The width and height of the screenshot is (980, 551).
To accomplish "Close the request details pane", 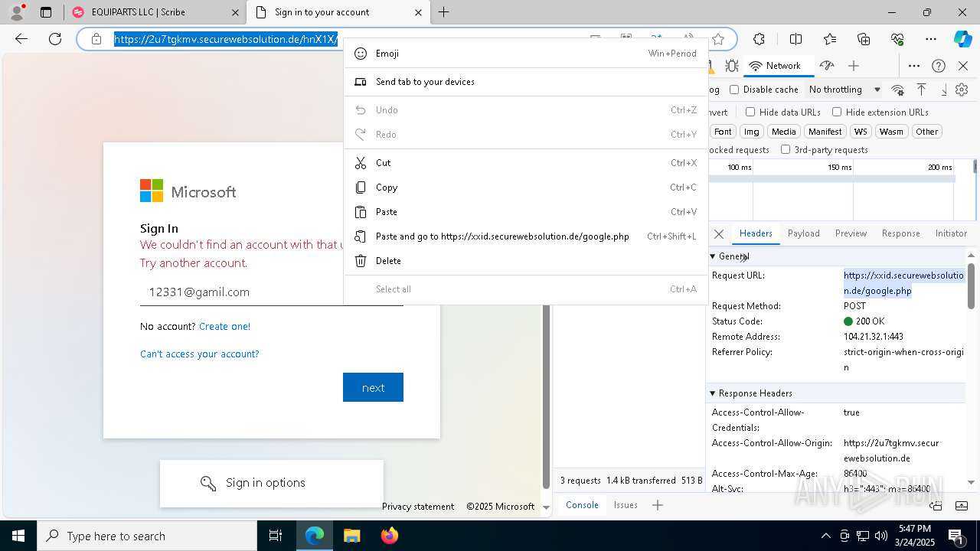I will (x=719, y=233).
